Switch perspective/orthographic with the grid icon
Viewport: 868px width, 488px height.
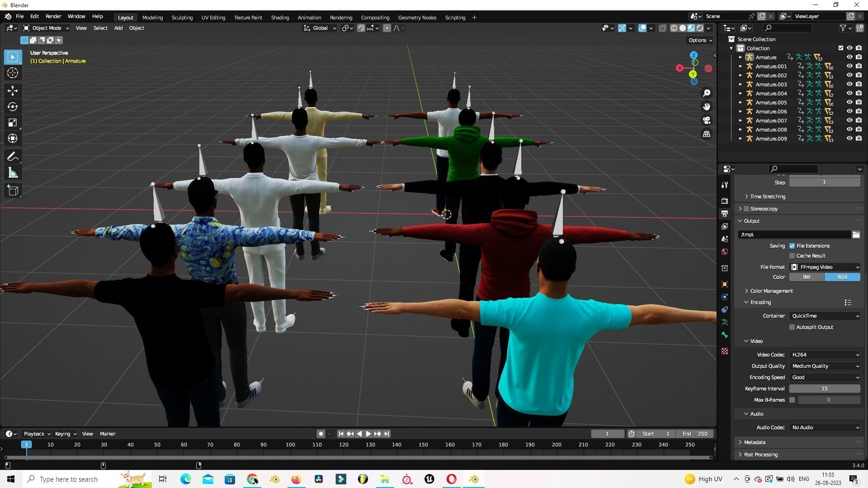coord(707,134)
